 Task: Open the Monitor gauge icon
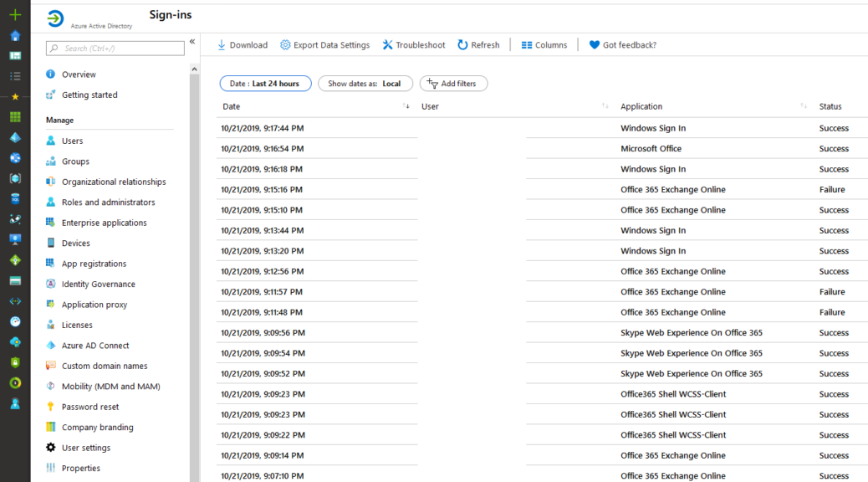point(15,321)
